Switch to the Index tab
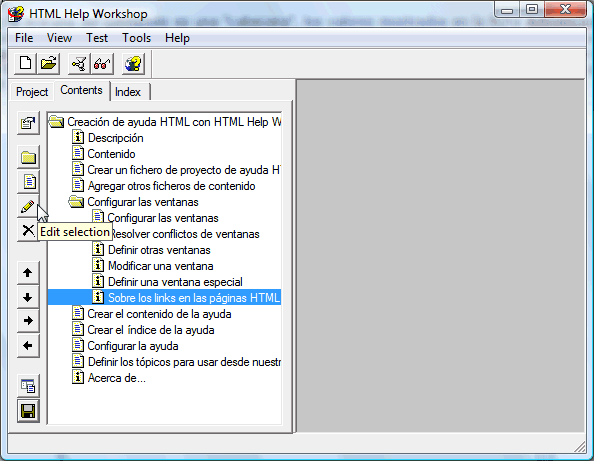594x461 pixels. [x=128, y=92]
